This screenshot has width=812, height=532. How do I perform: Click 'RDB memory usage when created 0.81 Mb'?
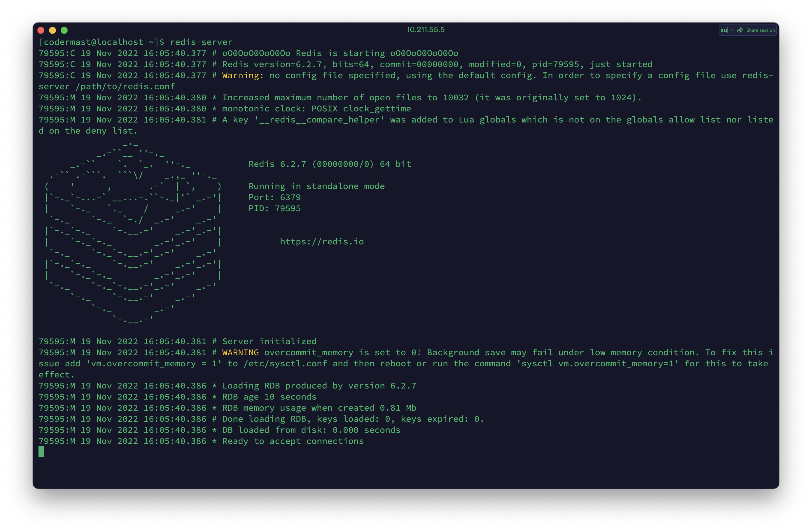[319, 408]
